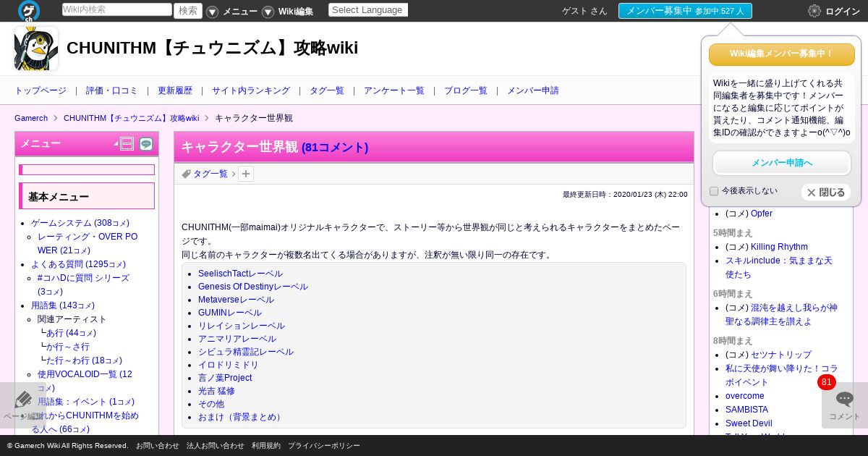Click the 検索 search button
This screenshot has width=868, height=456.
188,11
